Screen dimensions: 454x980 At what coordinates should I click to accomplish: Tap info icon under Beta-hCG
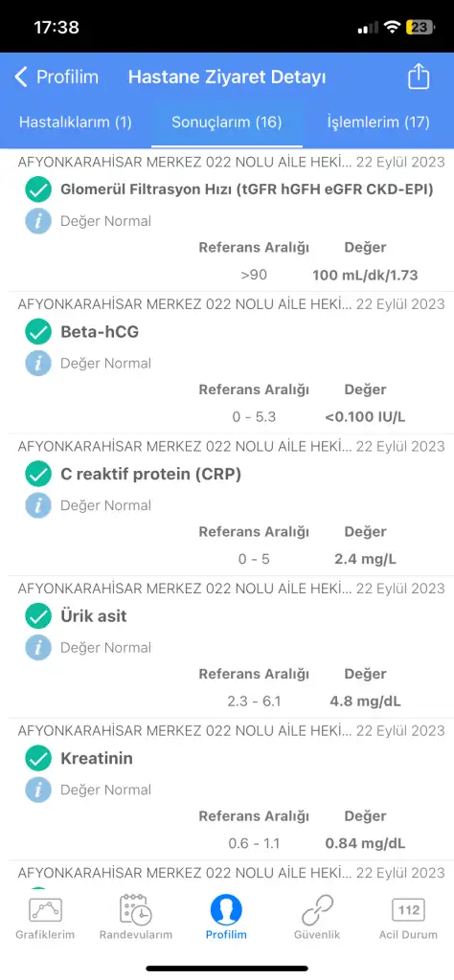[38, 363]
